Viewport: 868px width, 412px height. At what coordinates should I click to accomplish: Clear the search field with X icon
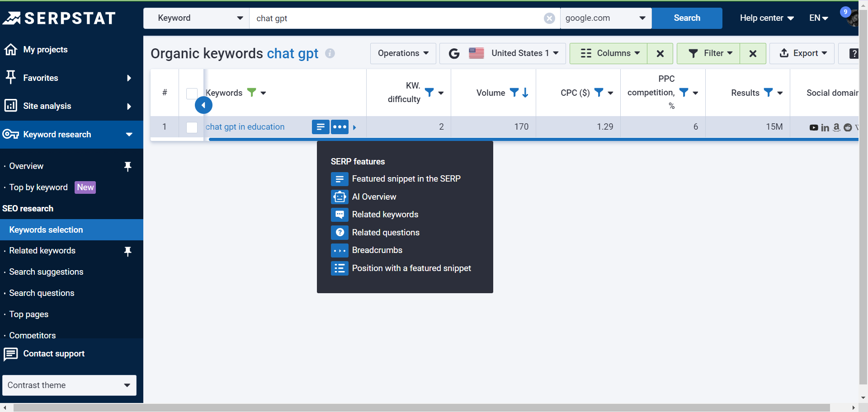coord(549,18)
